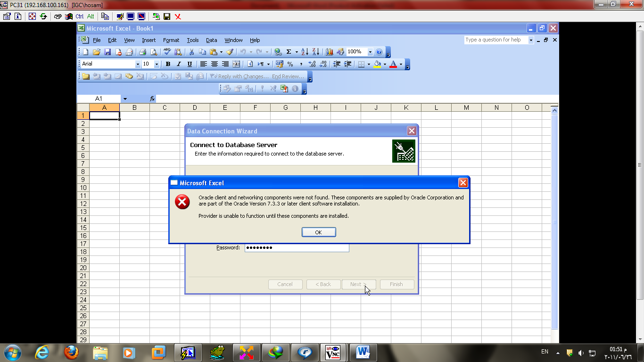Click the VNC refresh screen icon

43,16
